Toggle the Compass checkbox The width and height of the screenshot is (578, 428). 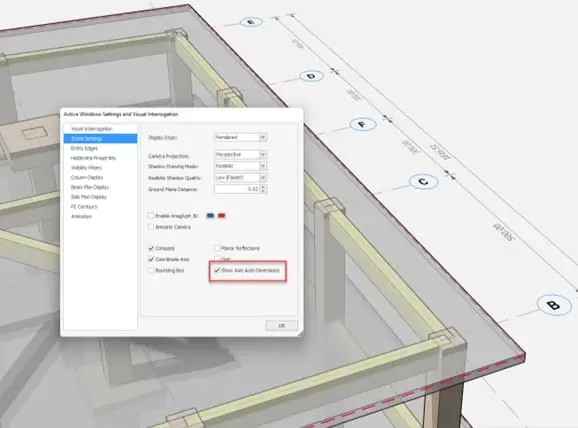tap(151, 248)
